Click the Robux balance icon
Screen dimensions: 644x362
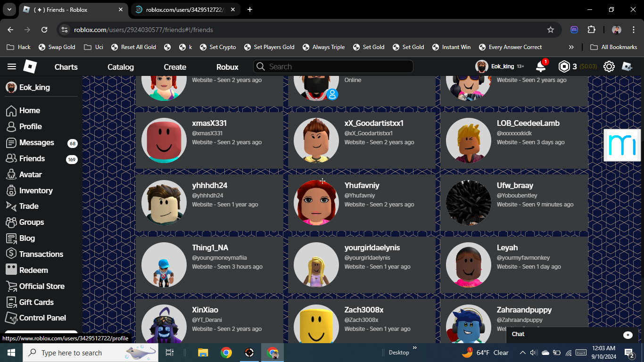pos(564,66)
